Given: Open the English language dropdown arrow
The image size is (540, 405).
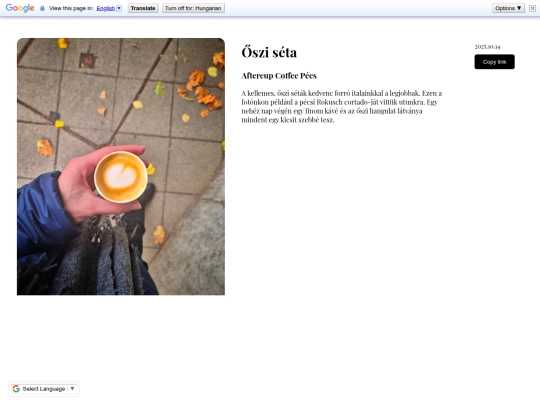Looking at the screenshot, I should tap(119, 8).
